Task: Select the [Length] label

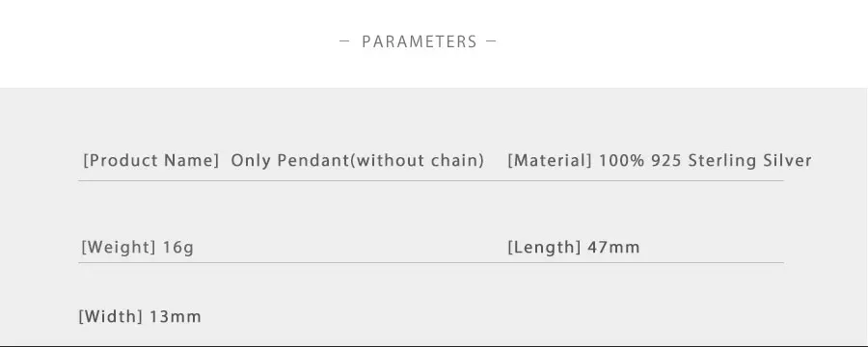Action: (544, 247)
